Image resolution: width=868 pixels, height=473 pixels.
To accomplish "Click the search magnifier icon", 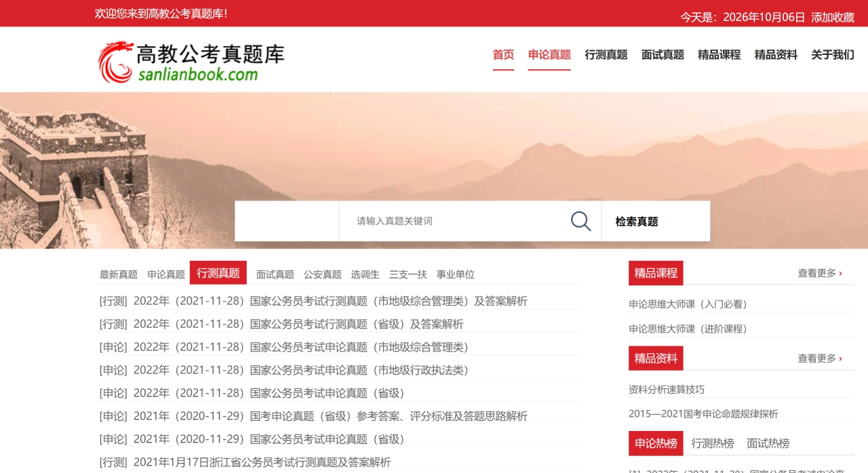I will (x=580, y=221).
